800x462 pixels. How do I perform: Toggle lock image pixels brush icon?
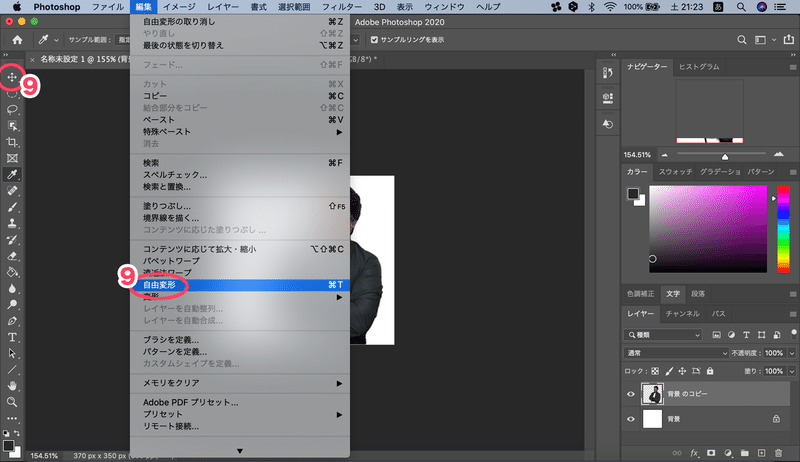pyautogui.click(x=669, y=371)
